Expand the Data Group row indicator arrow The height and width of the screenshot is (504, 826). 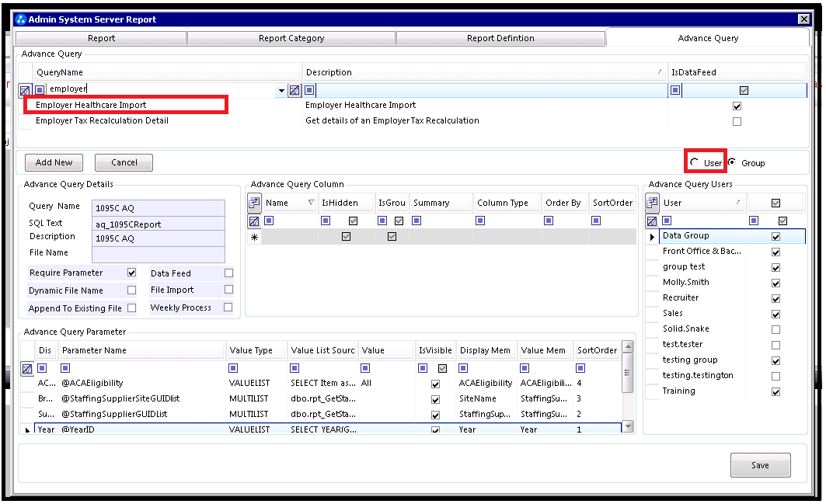pyautogui.click(x=652, y=237)
